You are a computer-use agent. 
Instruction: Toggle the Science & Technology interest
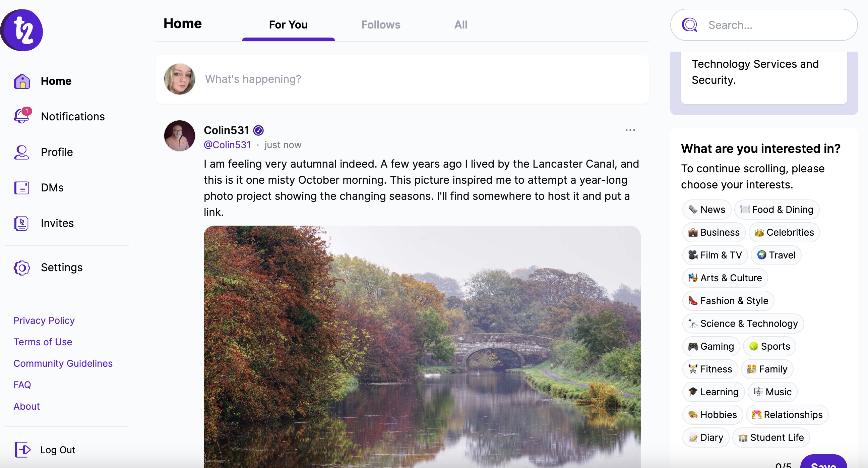(x=743, y=324)
